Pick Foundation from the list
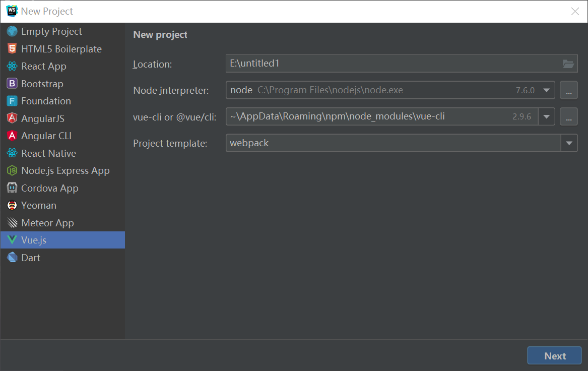The image size is (588, 371). tap(62, 101)
